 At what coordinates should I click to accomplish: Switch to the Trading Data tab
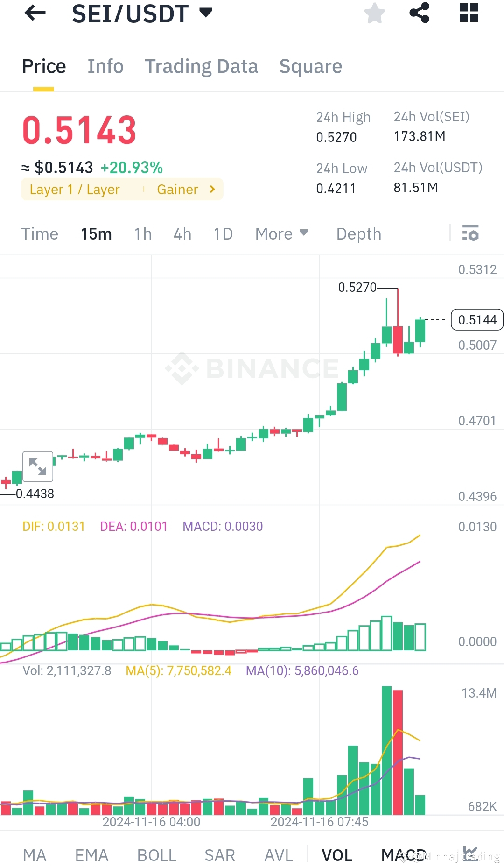tap(202, 66)
